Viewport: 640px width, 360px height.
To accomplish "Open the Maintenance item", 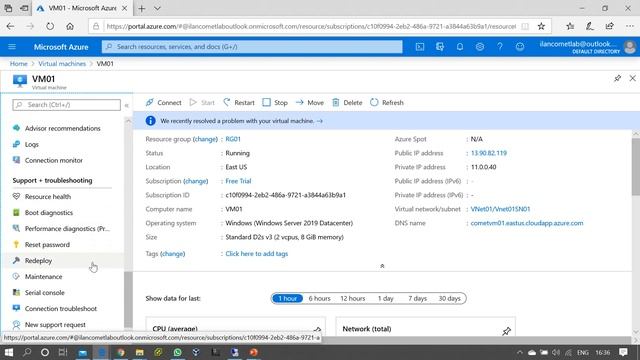I will point(43,277).
